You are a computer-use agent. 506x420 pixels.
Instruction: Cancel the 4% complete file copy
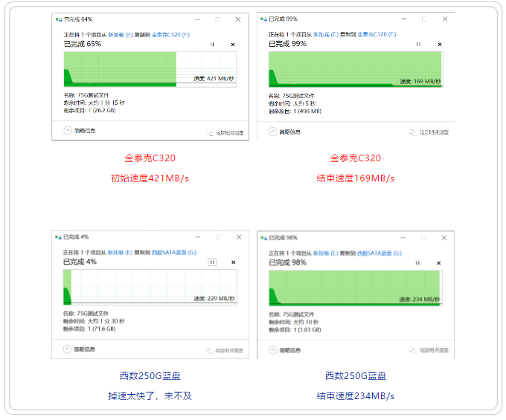click(234, 262)
